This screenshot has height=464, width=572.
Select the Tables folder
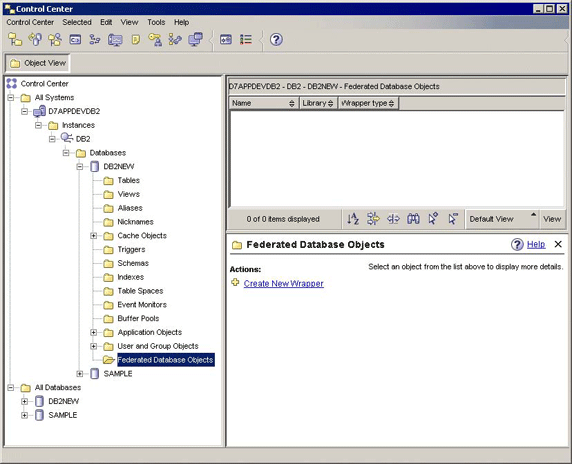coord(128,180)
